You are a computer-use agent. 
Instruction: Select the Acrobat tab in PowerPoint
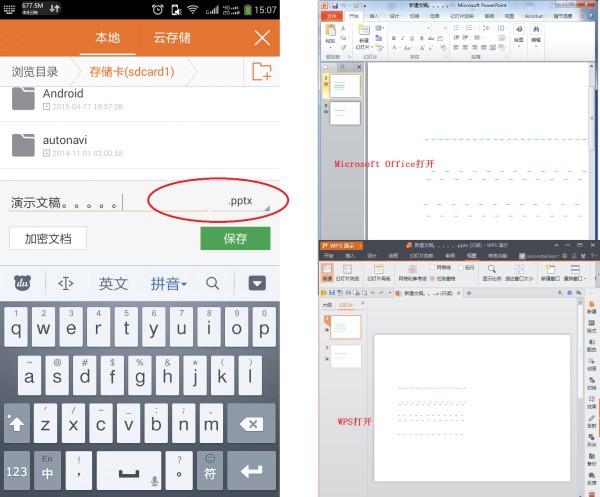tap(534, 16)
